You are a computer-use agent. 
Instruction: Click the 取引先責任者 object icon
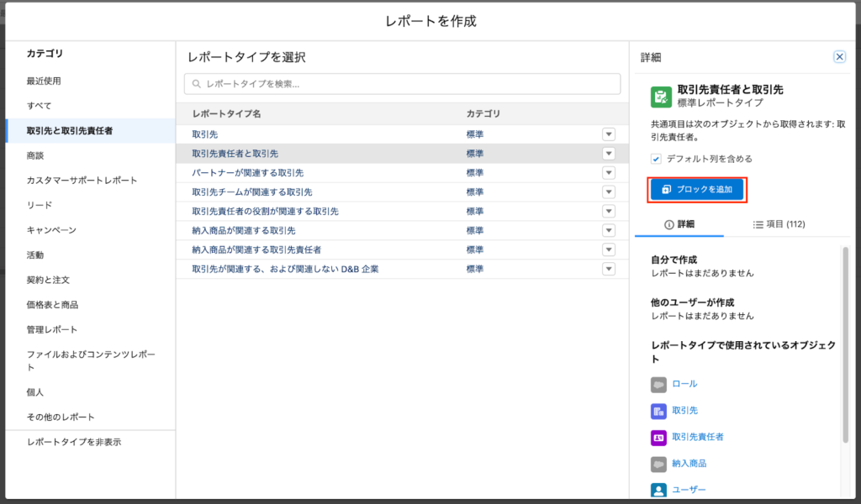(658, 438)
